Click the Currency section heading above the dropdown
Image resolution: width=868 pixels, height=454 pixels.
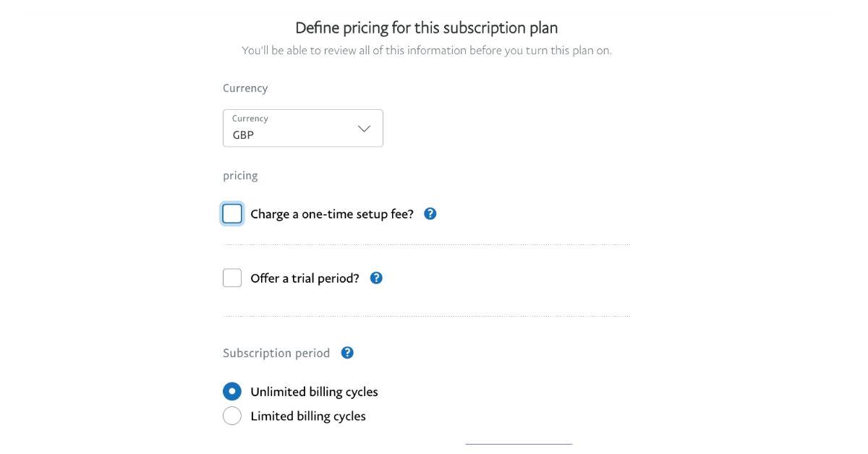[x=245, y=88]
